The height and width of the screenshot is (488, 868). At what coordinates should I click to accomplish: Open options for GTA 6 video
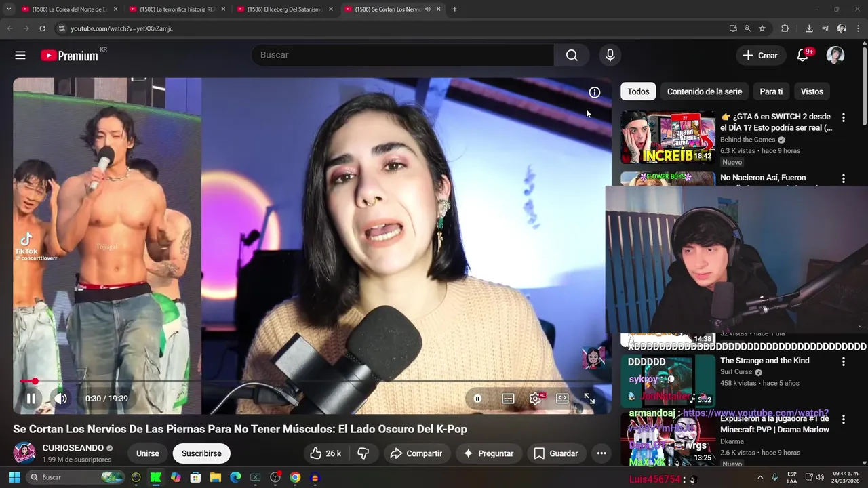(844, 117)
